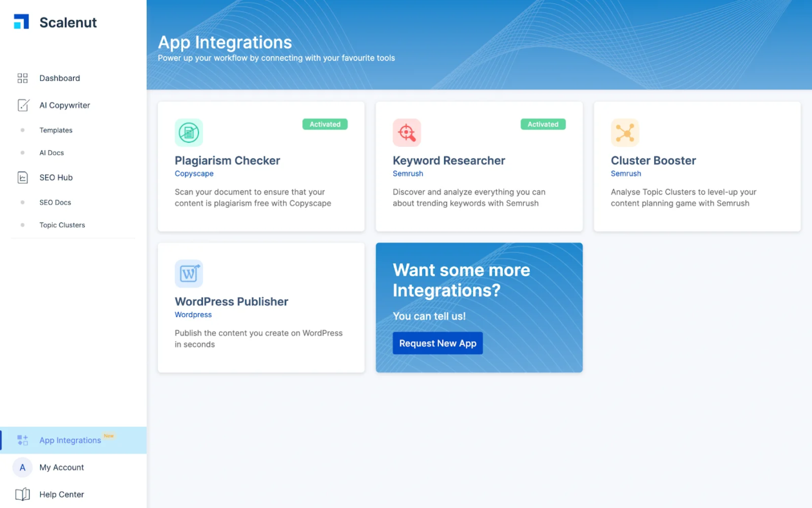Click the SEO Hub chart icon
The image size is (812, 508).
[x=23, y=178]
